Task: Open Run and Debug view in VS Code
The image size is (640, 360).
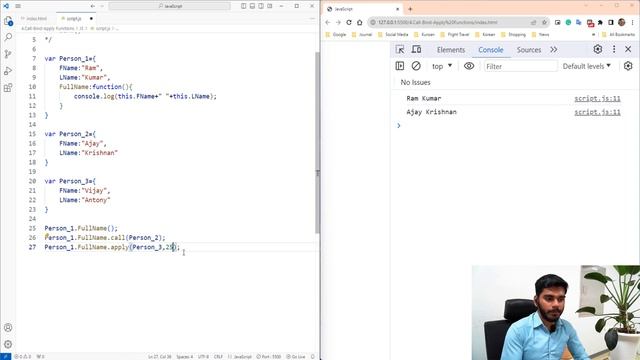Action: coord(8,71)
